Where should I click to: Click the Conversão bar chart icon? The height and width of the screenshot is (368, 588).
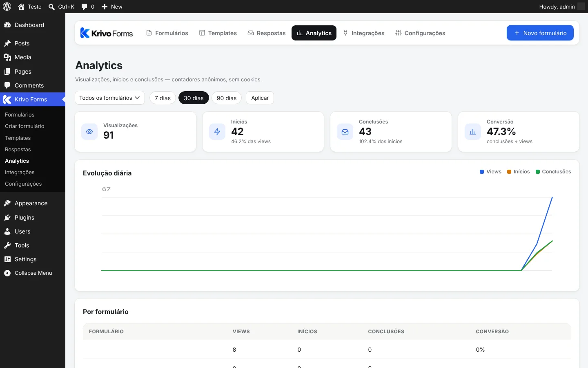[x=473, y=132]
